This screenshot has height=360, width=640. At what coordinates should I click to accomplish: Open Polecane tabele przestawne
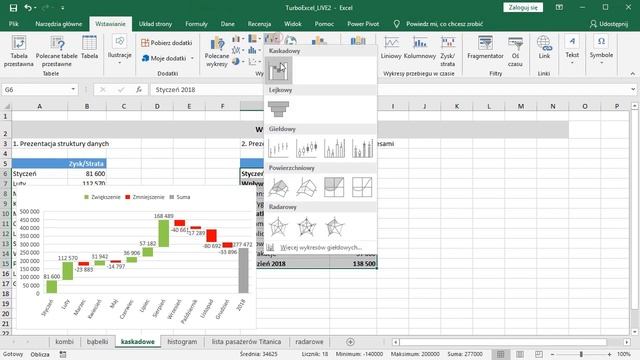coord(56,51)
